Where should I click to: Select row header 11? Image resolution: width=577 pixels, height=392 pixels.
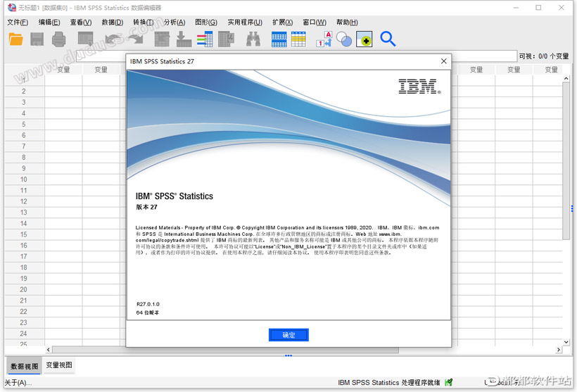[x=24, y=190]
